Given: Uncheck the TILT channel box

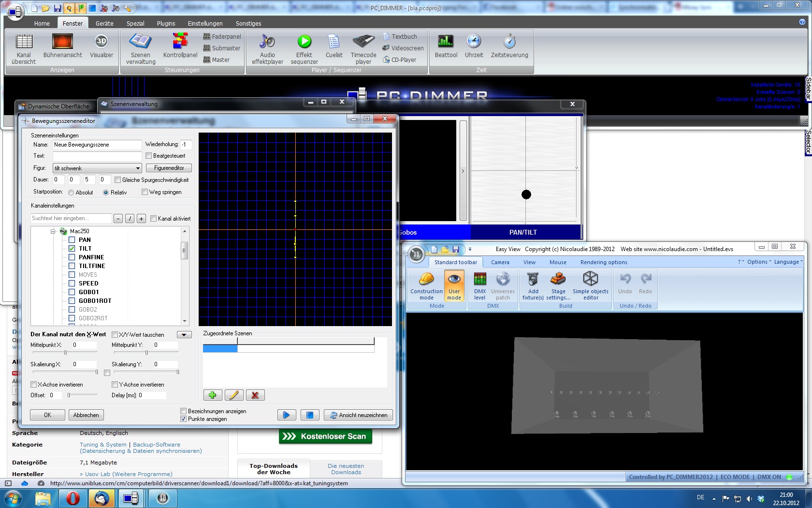Looking at the screenshot, I should click(x=72, y=249).
